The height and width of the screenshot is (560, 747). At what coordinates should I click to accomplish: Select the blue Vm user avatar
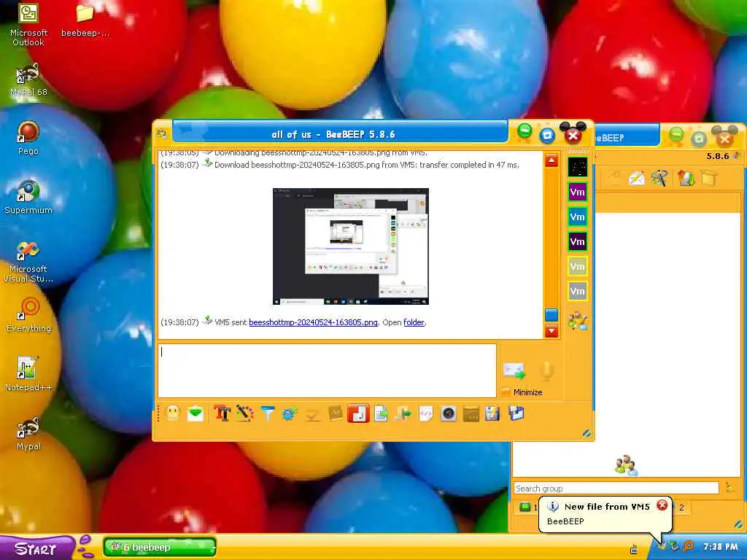578,217
